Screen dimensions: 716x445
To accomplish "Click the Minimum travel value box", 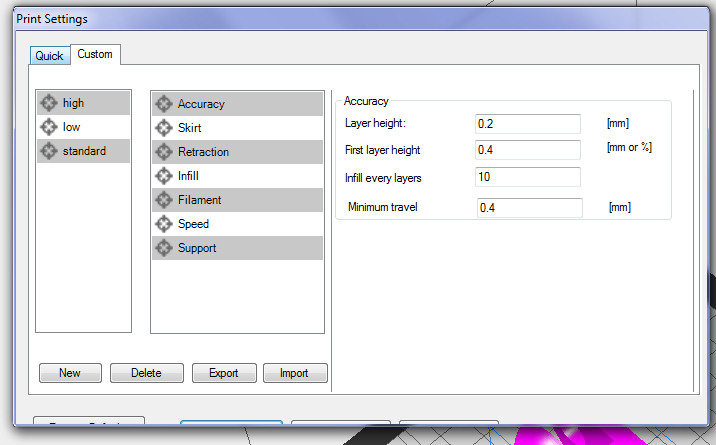I will pos(530,208).
